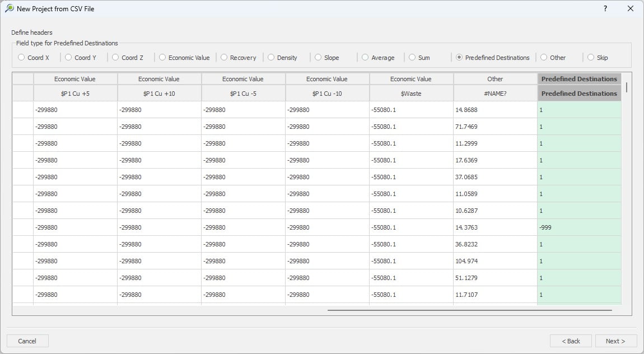Select the Coord X radio button
The image size is (644, 354).
[x=22, y=57]
